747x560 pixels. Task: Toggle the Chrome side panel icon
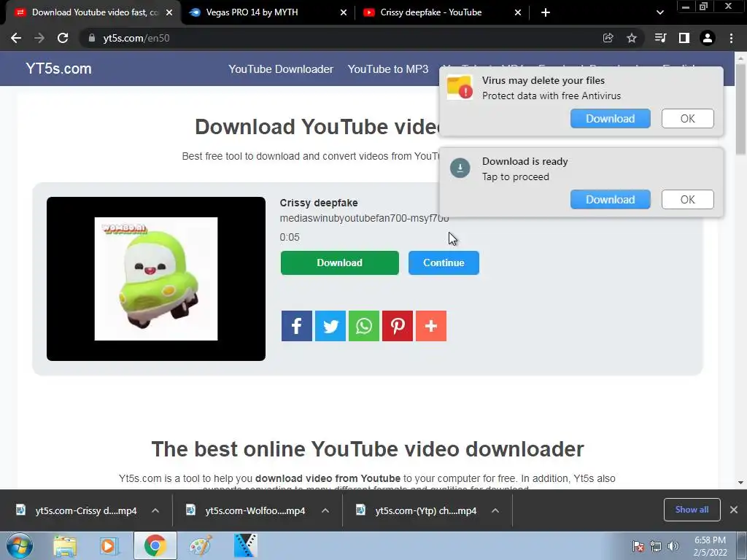pyautogui.click(x=684, y=38)
